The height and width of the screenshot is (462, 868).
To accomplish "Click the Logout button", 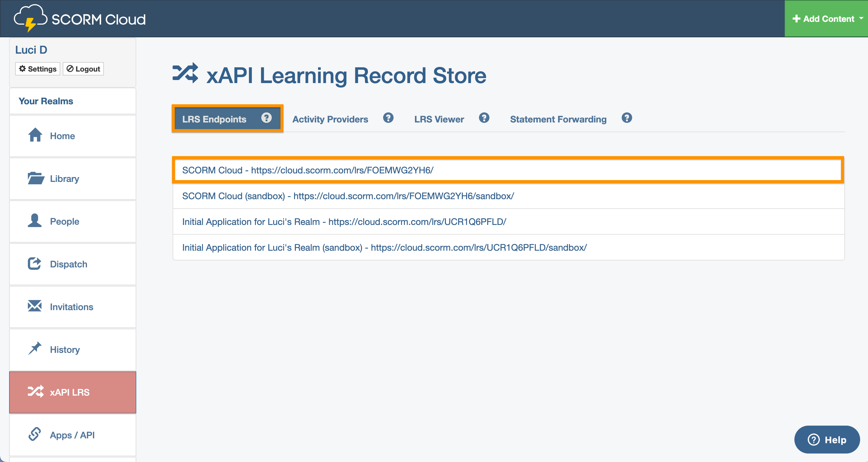I will [x=83, y=69].
